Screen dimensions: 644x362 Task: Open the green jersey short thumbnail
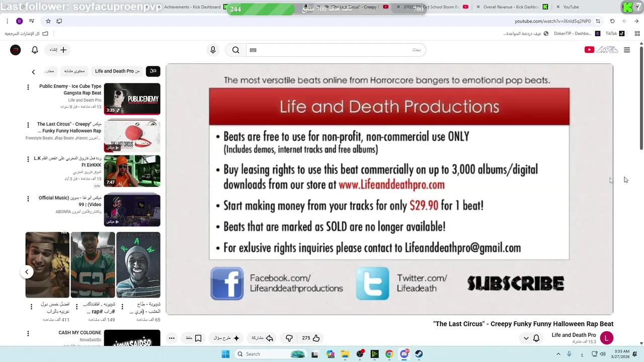pyautogui.click(x=93, y=265)
